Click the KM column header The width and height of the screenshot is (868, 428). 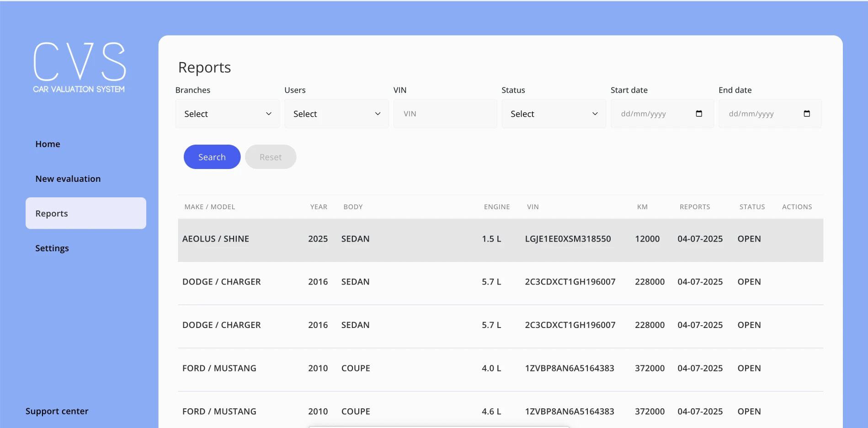click(642, 207)
